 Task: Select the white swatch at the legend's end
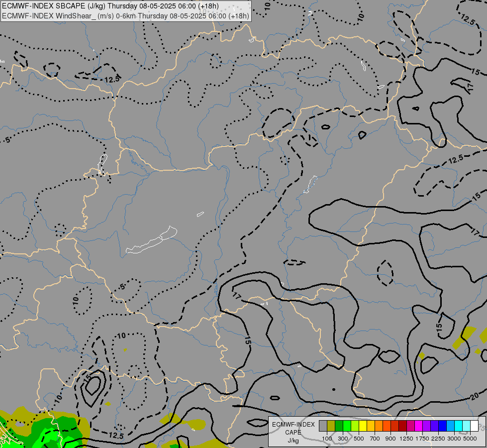point(474,426)
